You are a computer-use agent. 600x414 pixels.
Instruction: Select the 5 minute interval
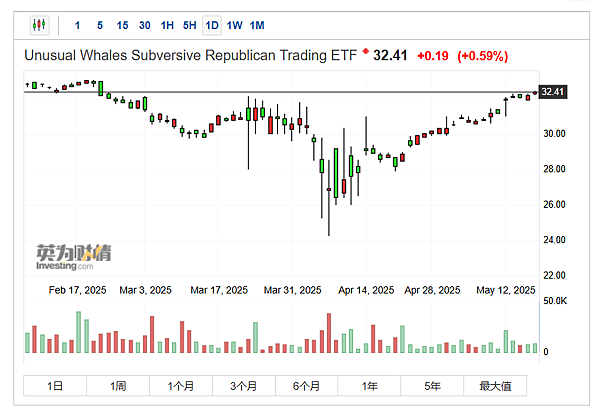(x=100, y=26)
